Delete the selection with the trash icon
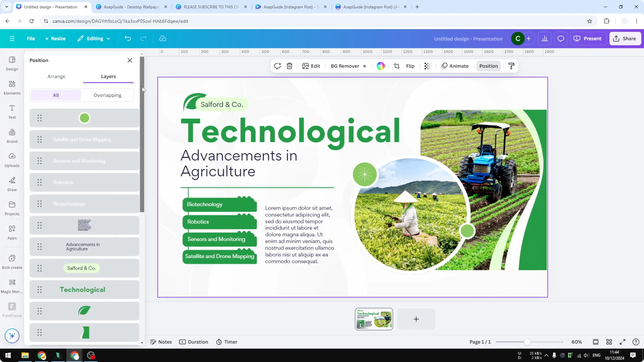This screenshot has width=644, height=362. coord(289,66)
